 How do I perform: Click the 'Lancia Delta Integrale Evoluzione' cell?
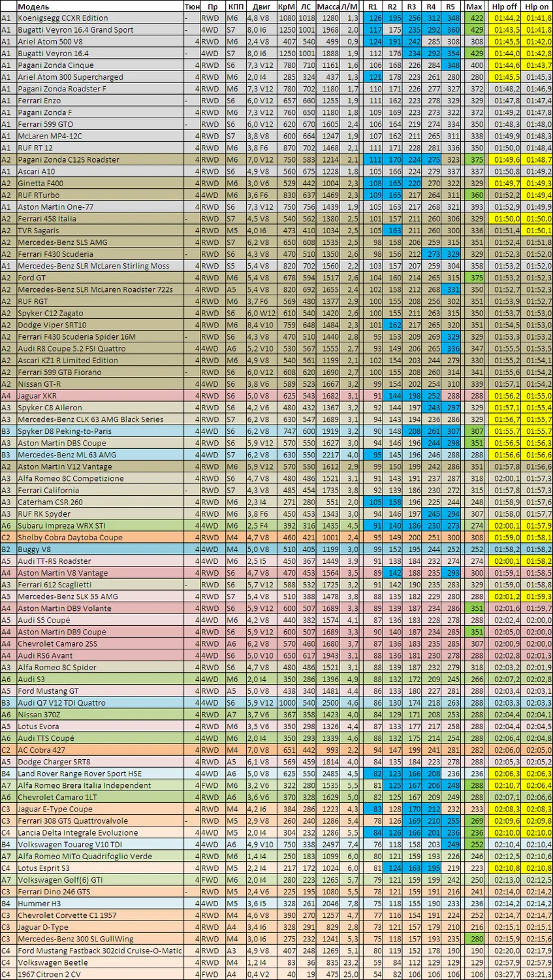click(x=99, y=833)
